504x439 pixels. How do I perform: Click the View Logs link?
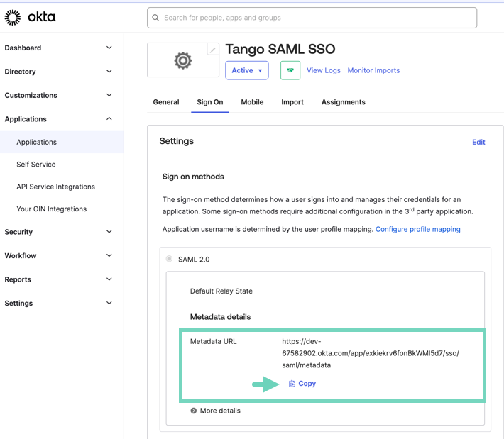(x=323, y=70)
